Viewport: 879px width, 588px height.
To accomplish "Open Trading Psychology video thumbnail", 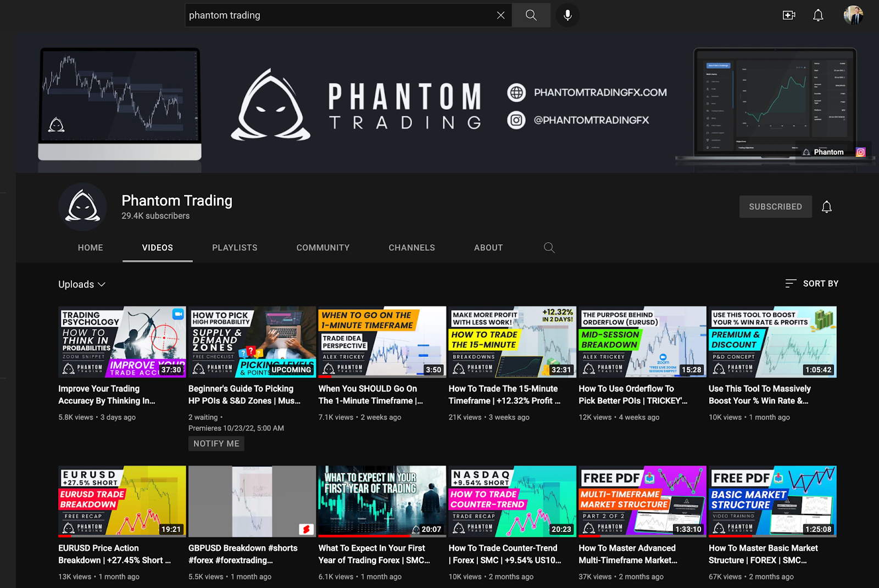I will pos(122,342).
